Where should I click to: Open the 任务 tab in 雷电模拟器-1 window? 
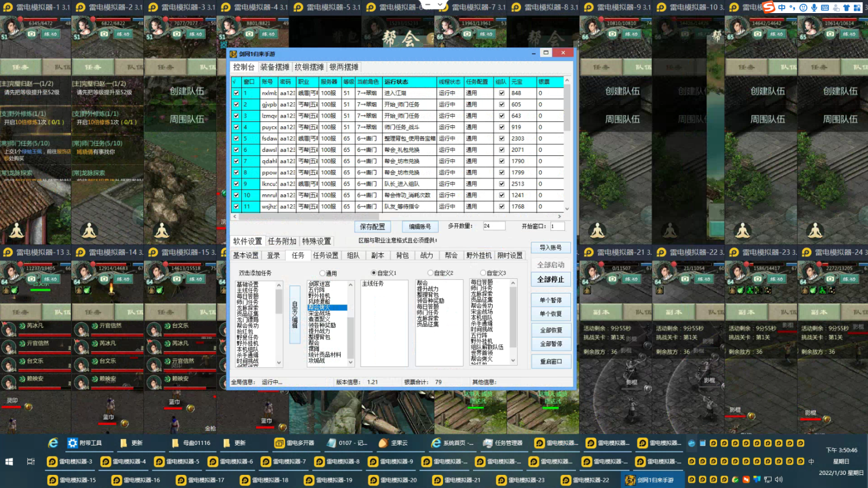pyautogui.click(x=20, y=67)
